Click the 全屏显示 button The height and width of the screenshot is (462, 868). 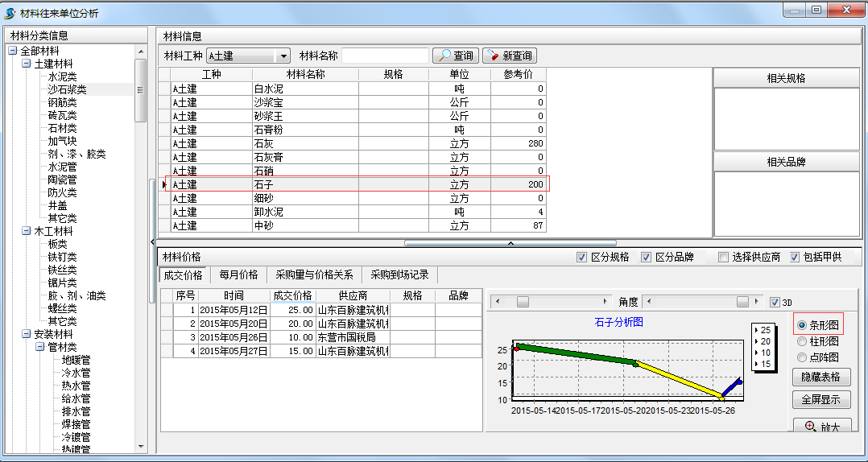(x=820, y=400)
